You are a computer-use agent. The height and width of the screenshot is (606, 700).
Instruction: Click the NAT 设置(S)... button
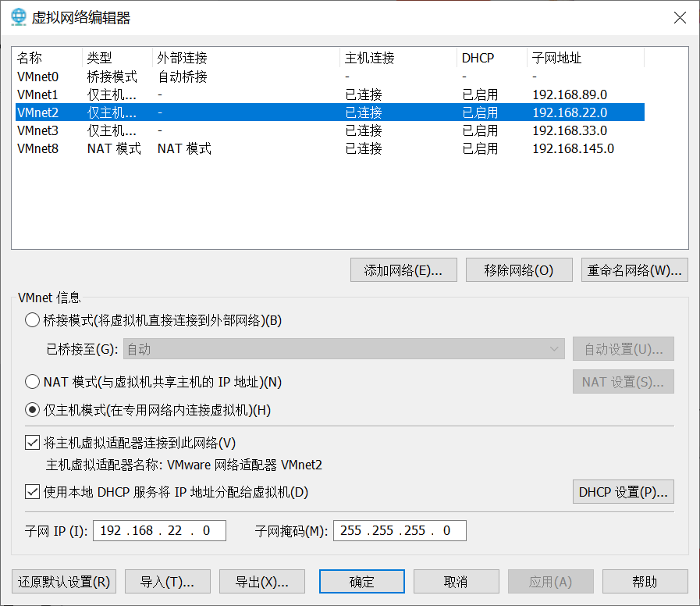point(624,382)
